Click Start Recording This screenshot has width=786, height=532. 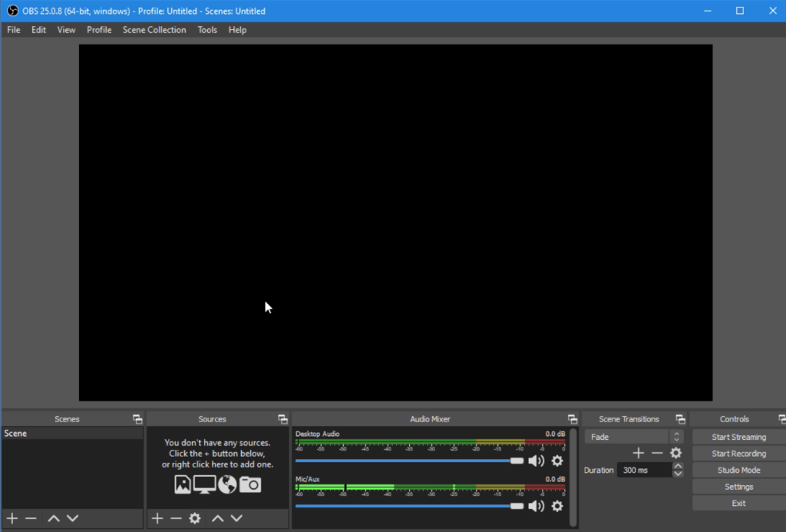739,454
